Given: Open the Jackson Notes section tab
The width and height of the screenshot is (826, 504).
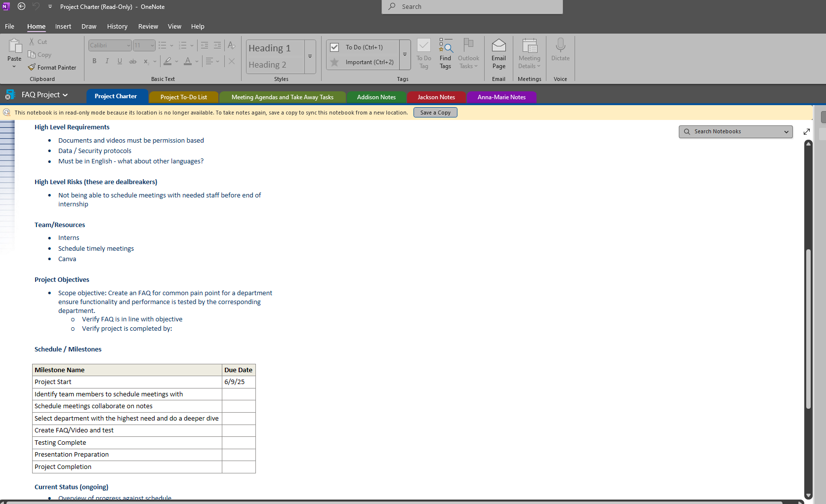Looking at the screenshot, I should [x=436, y=97].
